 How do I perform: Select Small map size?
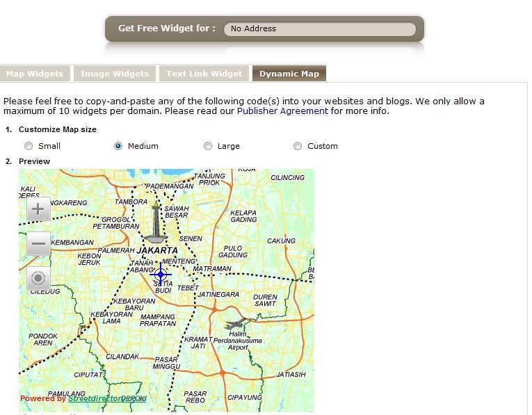tap(29, 146)
